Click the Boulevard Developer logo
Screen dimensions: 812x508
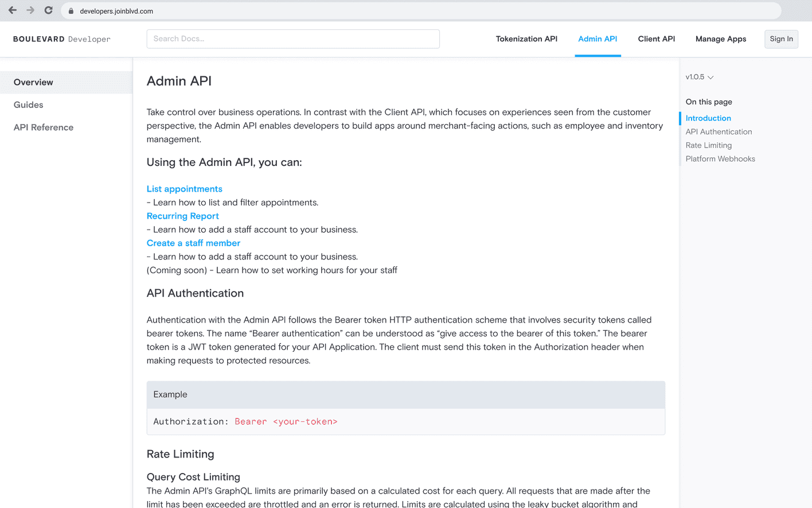(62, 39)
